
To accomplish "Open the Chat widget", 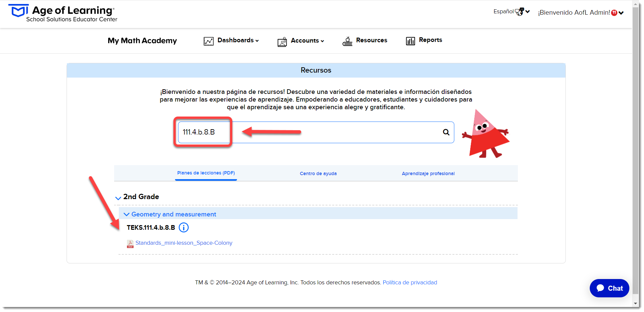I will pyautogui.click(x=609, y=288).
